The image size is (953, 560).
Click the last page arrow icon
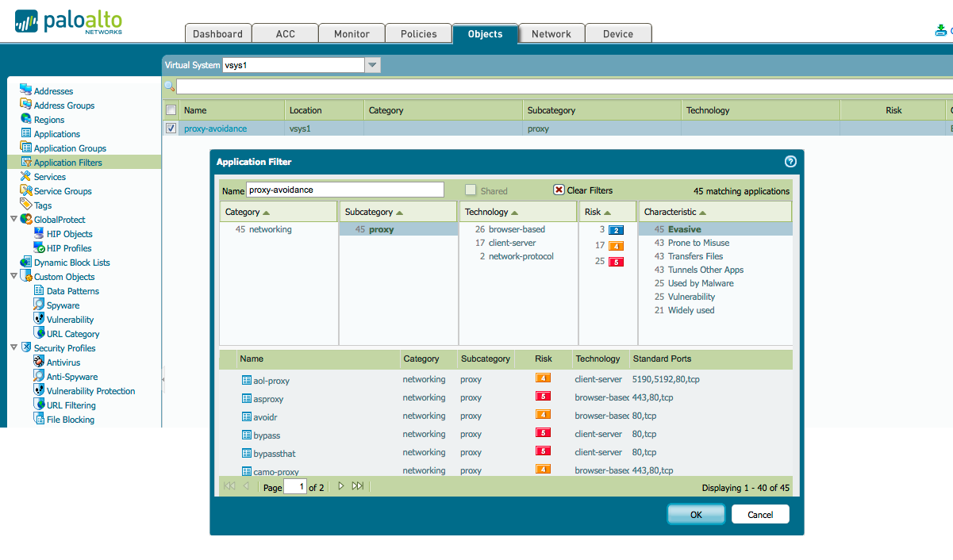(x=358, y=486)
